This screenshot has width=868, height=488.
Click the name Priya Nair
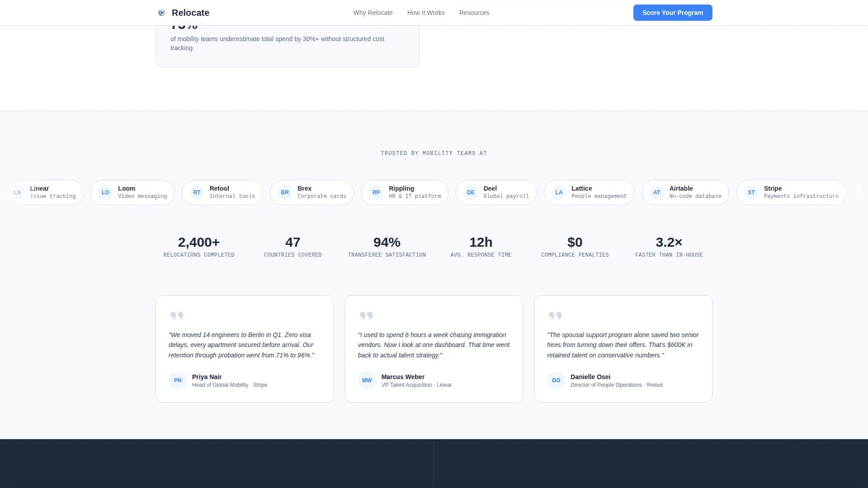pyautogui.click(x=207, y=377)
